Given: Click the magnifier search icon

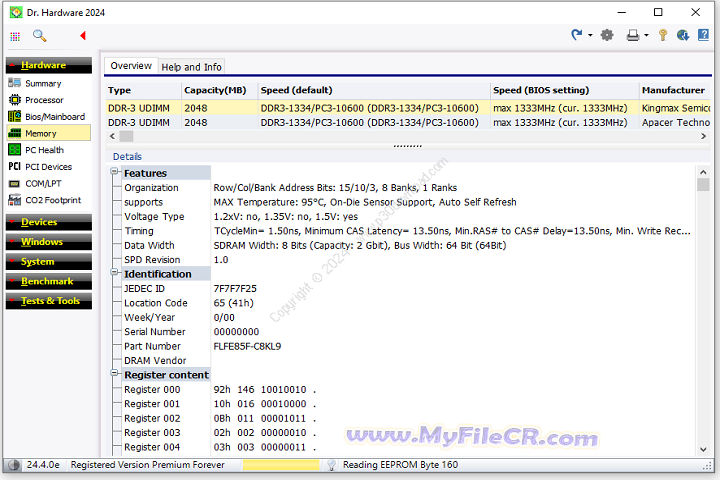Looking at the screenshot, I should [x=39, y=36].
